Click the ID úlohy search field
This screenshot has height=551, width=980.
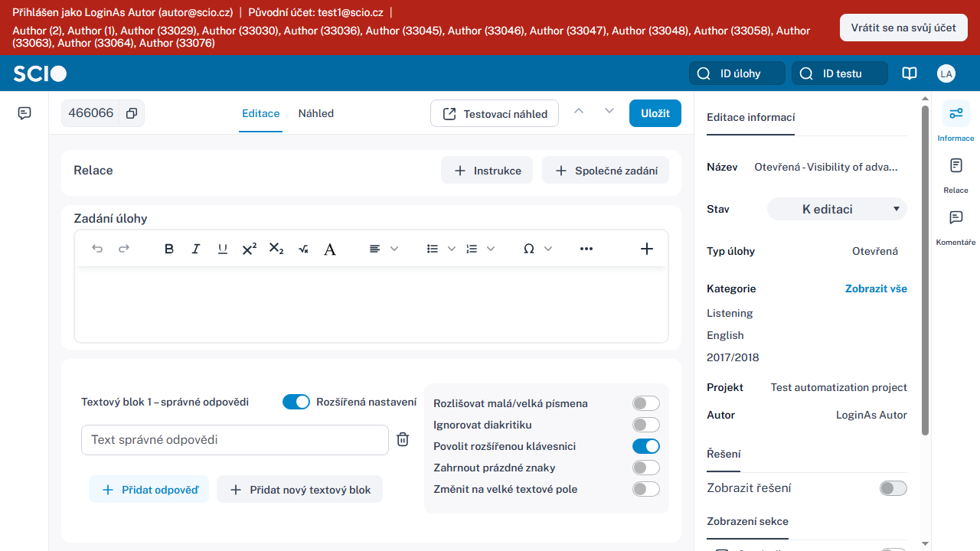click(737, 73)
